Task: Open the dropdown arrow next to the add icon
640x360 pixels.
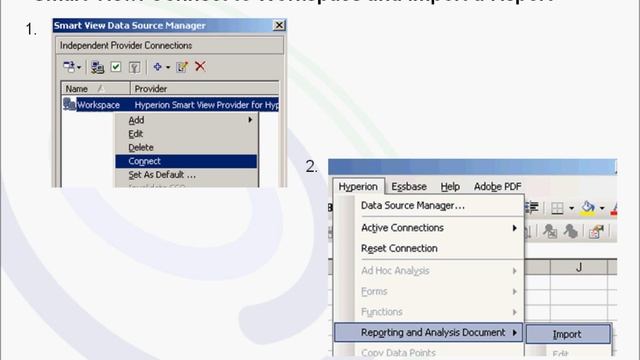Action: (x=168, y=67)
